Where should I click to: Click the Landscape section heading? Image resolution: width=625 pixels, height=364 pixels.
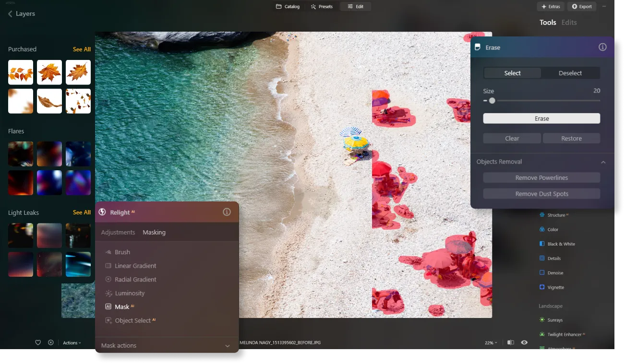pos(551,306)
